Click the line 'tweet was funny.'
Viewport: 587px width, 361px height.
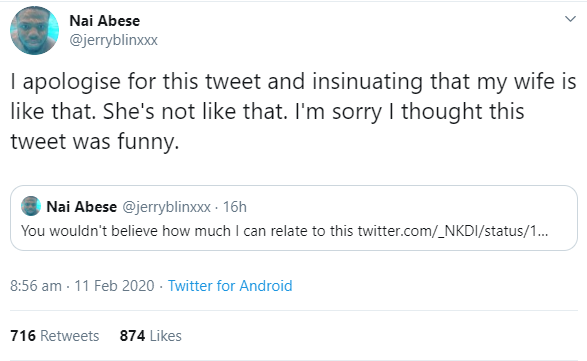click(x=95, y=143)
